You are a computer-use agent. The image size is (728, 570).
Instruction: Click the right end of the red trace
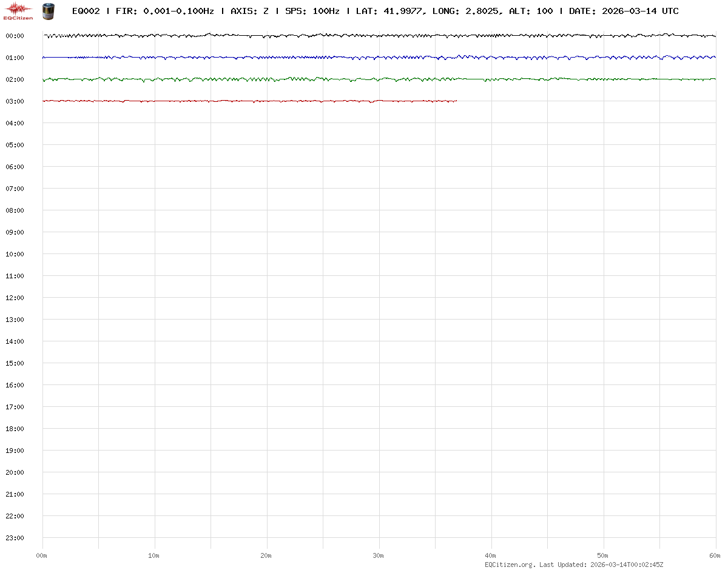[x=456, y=101]
